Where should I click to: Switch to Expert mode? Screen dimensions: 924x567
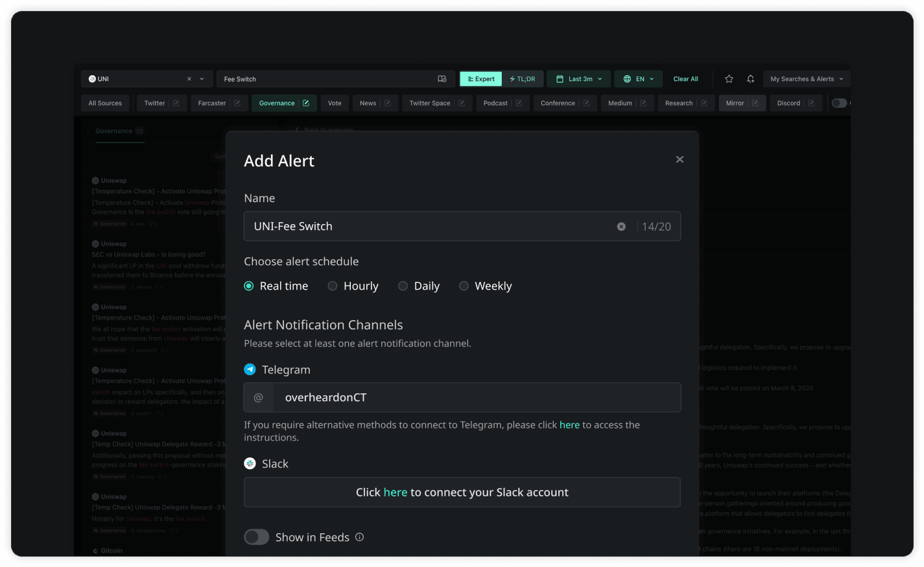point(481,79)
